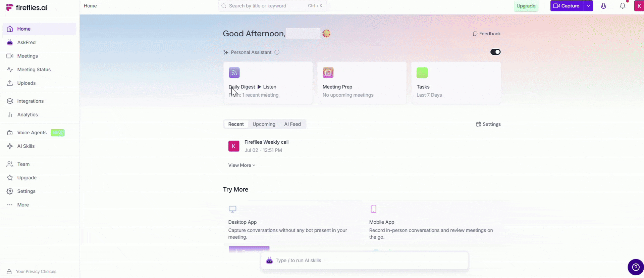644x278 pixels.
Task: Open Analytics in sidebar menu
Action: click(x=39, y=114)
